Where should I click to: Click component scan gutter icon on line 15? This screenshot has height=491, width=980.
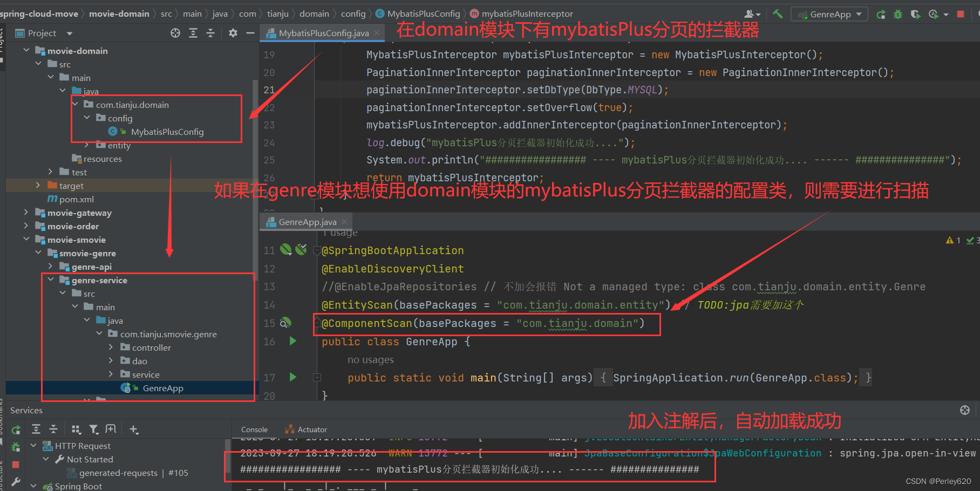pos(285,323)
